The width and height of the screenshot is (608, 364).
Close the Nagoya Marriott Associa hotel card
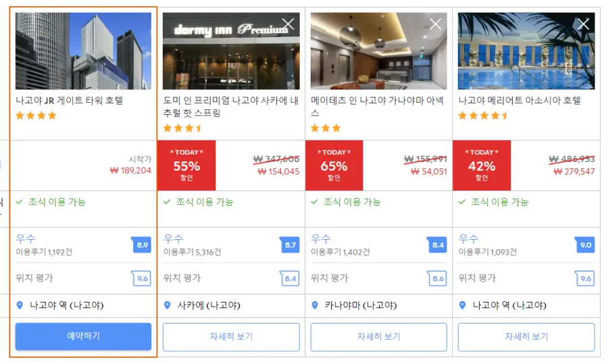tap(583, 24)
